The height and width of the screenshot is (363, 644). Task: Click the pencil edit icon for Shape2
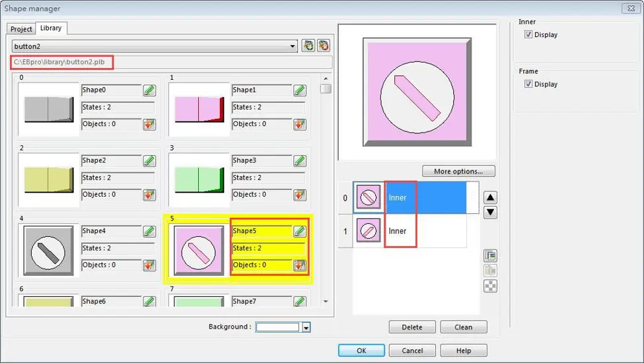coord(149,160)
